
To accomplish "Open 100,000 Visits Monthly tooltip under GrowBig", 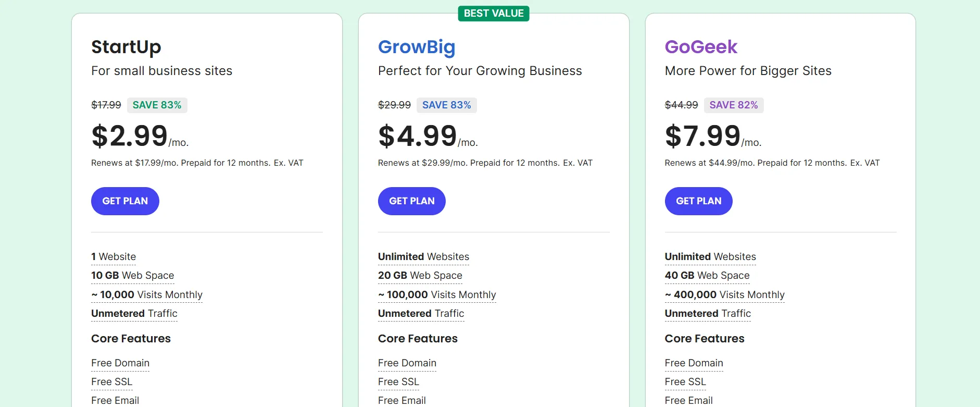I will tap(436, 294).
